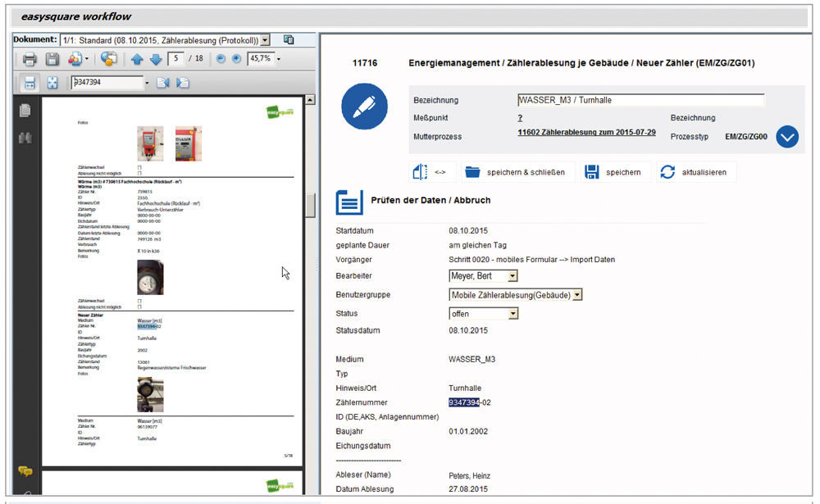Click the PDF viewer vertical scrollbar thumb
This screenshot has width=820, height=504.
[310, 205]
